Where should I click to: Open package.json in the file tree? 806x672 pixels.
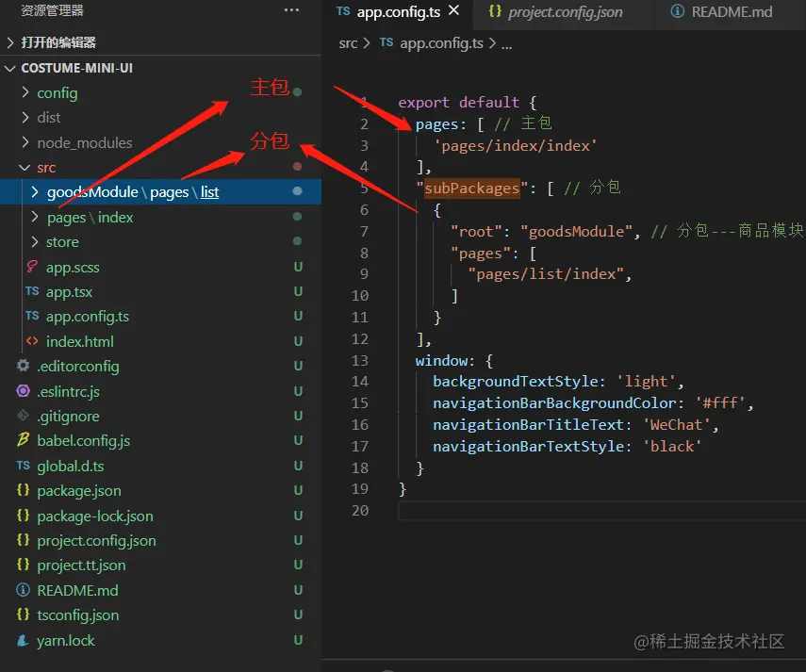78,491
